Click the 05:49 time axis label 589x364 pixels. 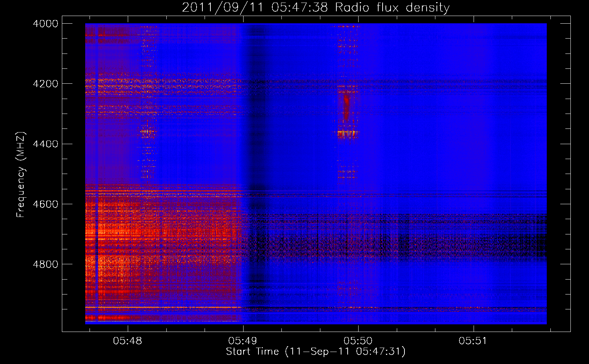point(242,341)
